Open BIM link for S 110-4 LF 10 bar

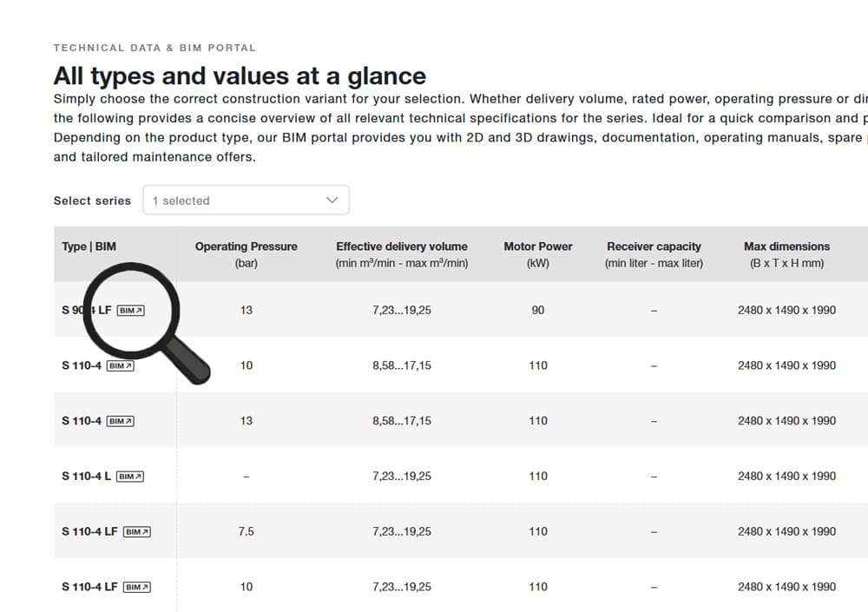136,587
